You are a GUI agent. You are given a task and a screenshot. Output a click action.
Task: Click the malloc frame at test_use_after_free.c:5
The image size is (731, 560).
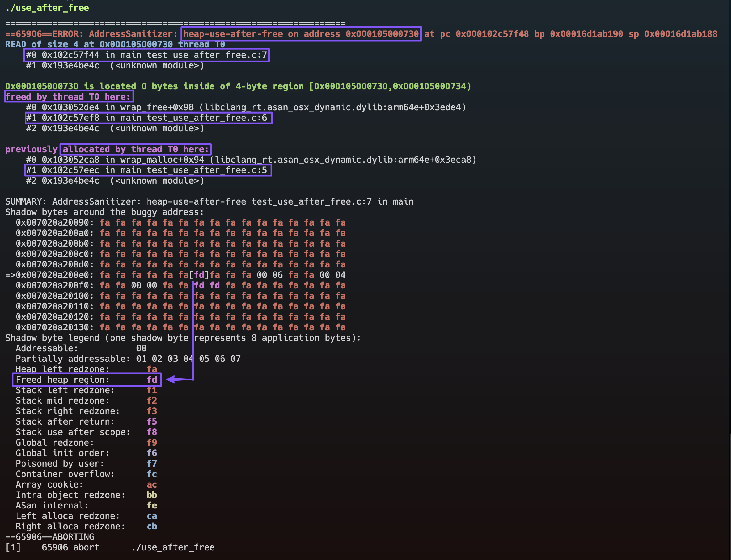pyautogui.click(x=148, y=170)
